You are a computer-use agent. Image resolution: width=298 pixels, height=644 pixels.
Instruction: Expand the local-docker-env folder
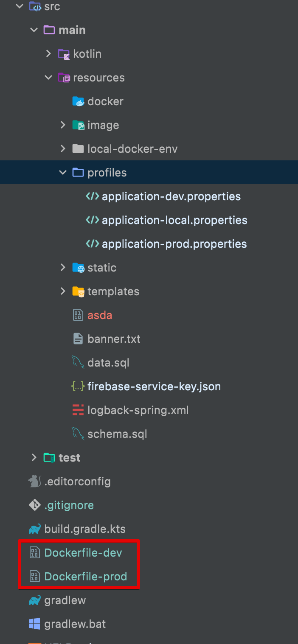pyautogui.click(x=63, y=149)
